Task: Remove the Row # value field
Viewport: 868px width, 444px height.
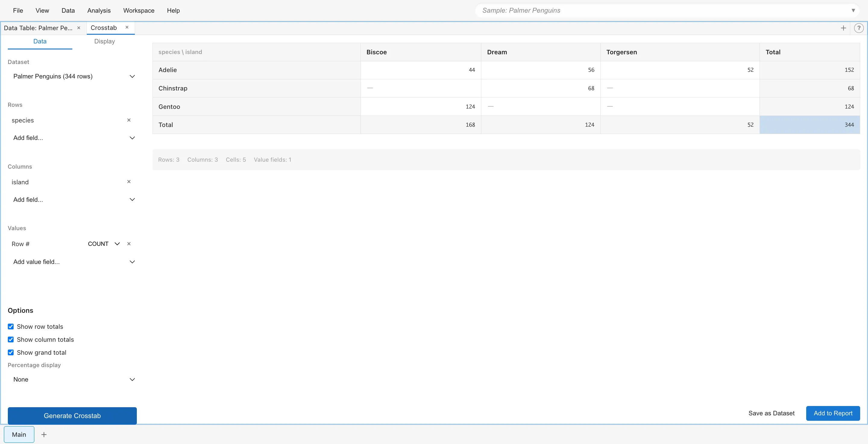Action: point(129,244)
